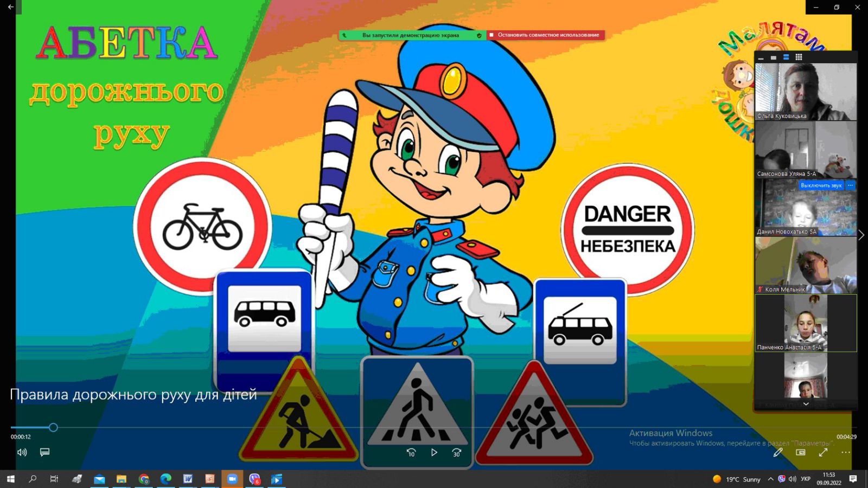868x488 pixels.
Task: Open Zoom from the Windows taskbar
Action: (232, 479)
